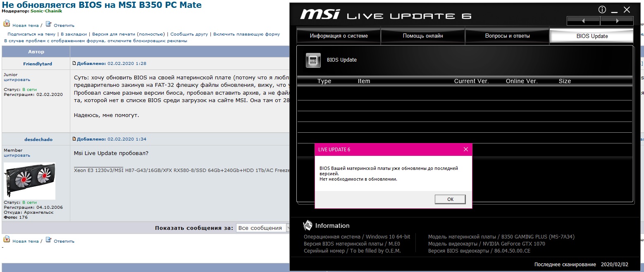
Task: Click the Автор column header
Action: coord(36,52)
